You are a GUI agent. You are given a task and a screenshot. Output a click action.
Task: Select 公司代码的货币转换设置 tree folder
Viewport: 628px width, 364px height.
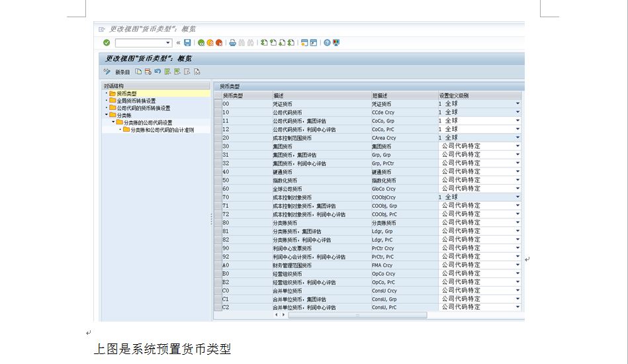tap(140, 108)
